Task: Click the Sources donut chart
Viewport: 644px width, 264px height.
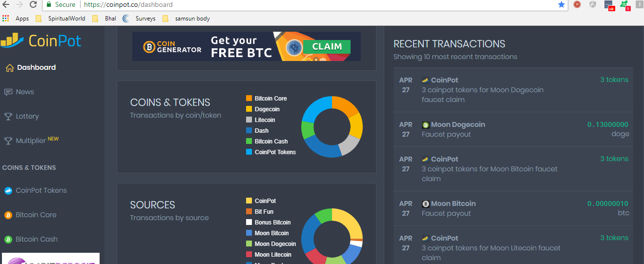Action: (x=332, y=236)
